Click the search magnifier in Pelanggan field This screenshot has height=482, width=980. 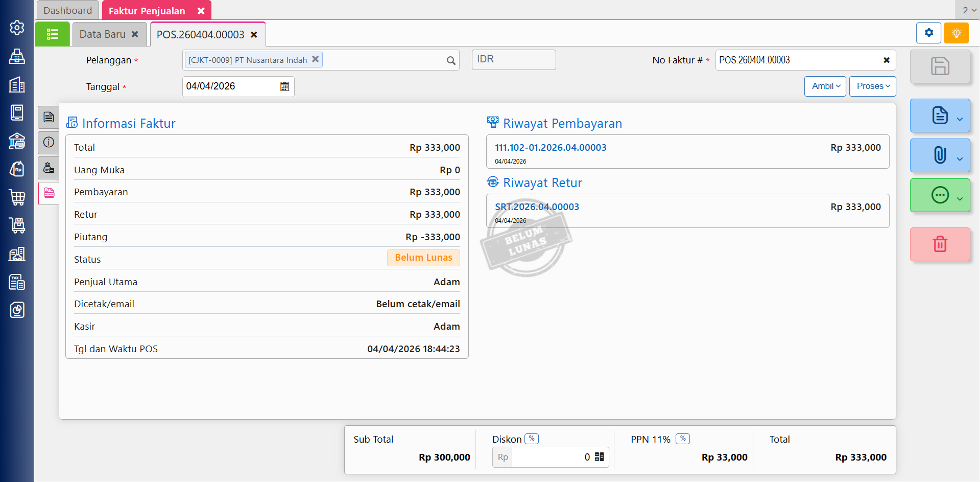coord(451,61)
